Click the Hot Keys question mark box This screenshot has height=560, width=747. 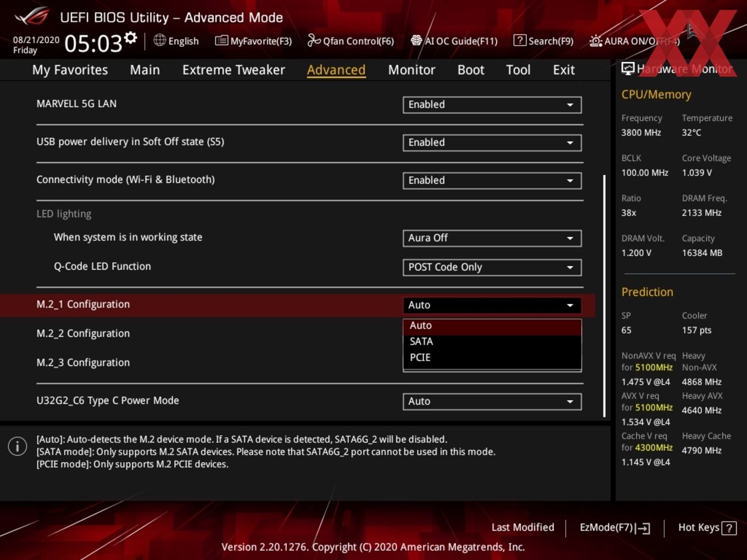[x=729, y=528]
